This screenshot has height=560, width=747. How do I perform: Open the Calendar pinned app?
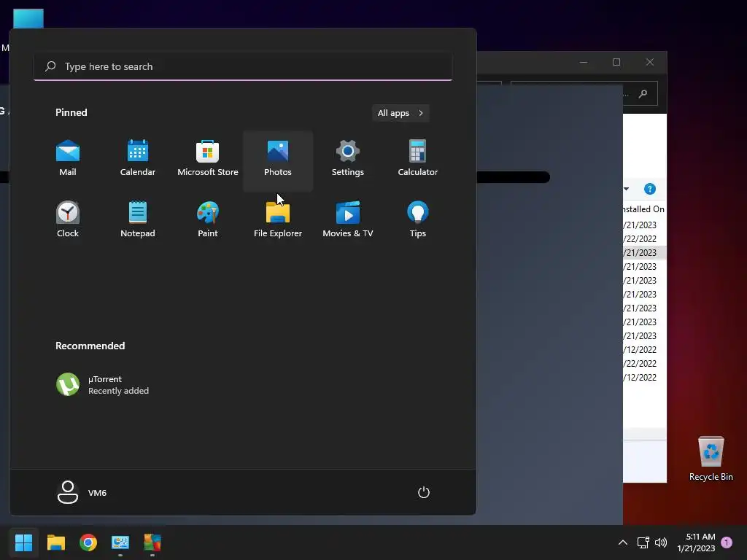coord(138,160)
